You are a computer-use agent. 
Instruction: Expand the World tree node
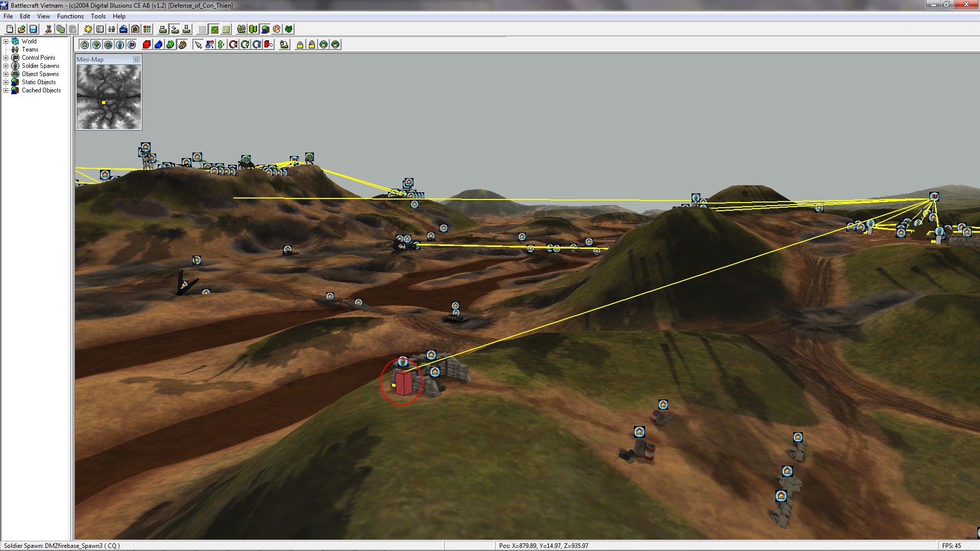[6, 41]
